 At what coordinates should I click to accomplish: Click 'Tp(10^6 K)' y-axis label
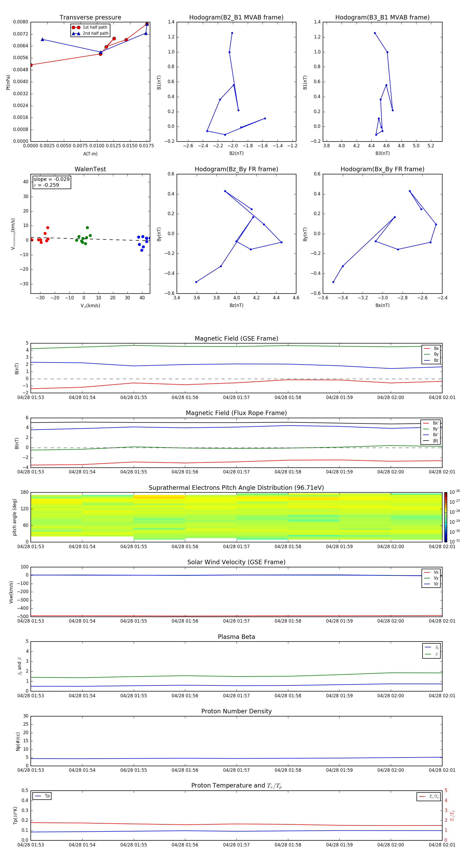pos(15,816)
